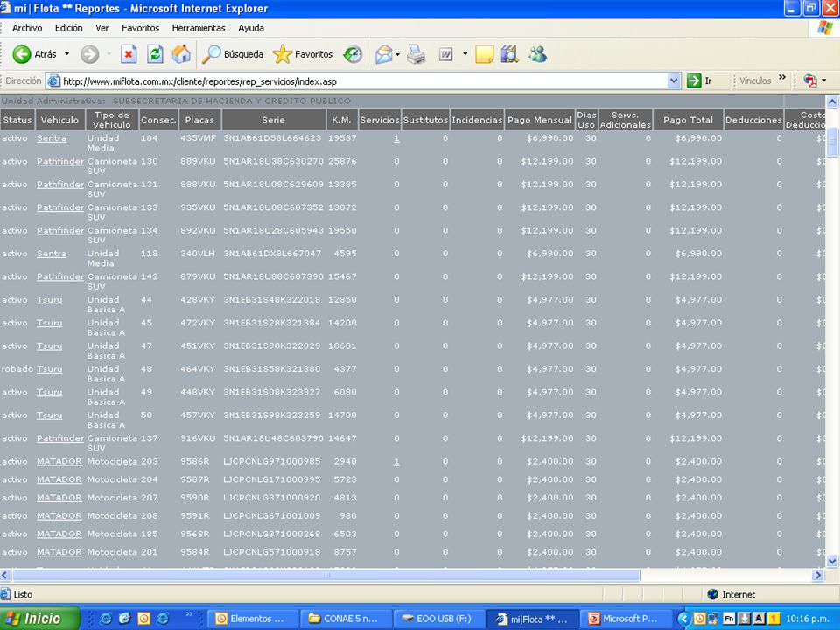840x630 pixels.
Task: Open the MATADOR link for plate 9584R
Action: [59, 552]
